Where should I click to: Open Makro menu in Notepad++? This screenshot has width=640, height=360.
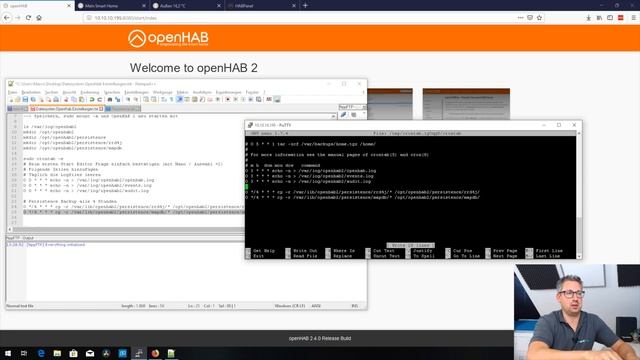coord(182,92)
